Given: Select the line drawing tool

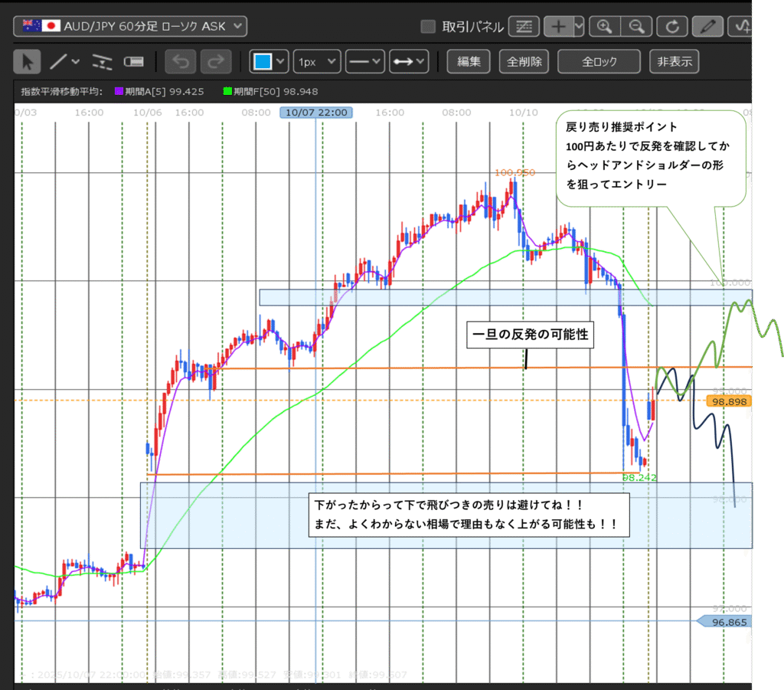Looking at the screenshot, I should click(58, 61).
